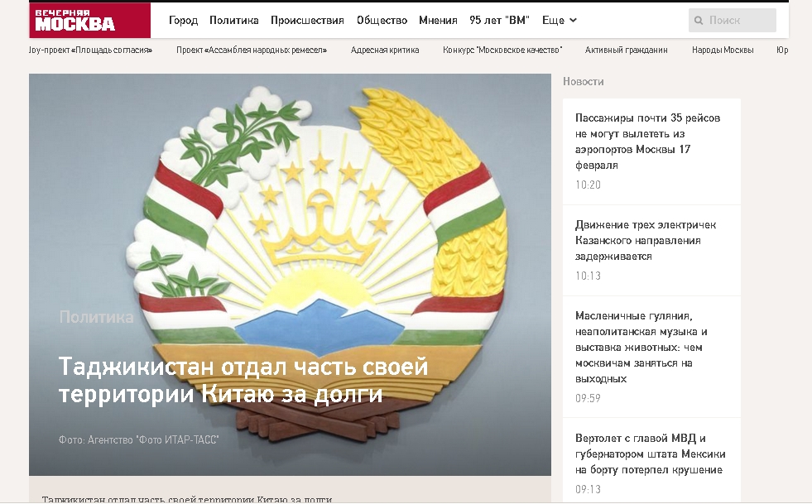Open the 95 лет "ВМ" section
This screenshot has width=812, height=504.
[x=499, y=20]
